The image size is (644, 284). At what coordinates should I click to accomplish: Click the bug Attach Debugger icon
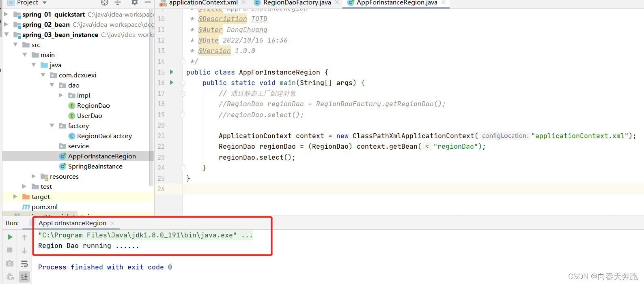(x=10, y=277)
